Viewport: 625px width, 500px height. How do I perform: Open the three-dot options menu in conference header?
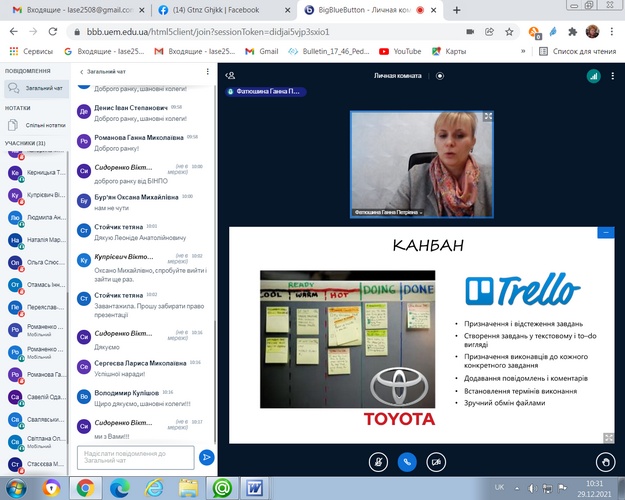pos(609,75)
